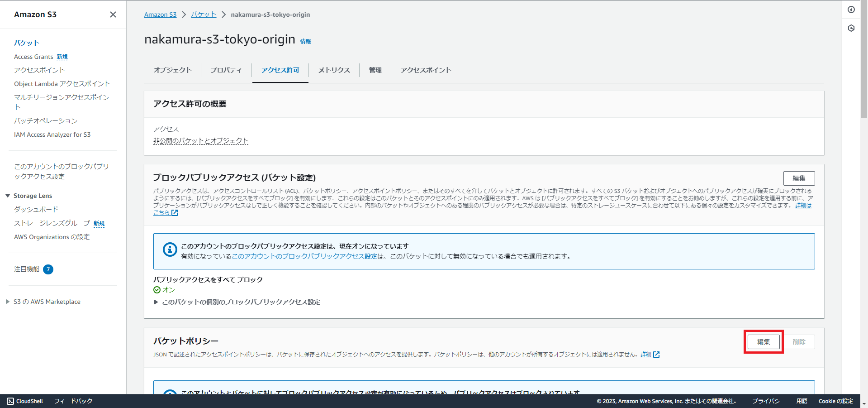Edit the Block Public Access bucket settings
The image size is (868, 408).
tap(799, 178)
